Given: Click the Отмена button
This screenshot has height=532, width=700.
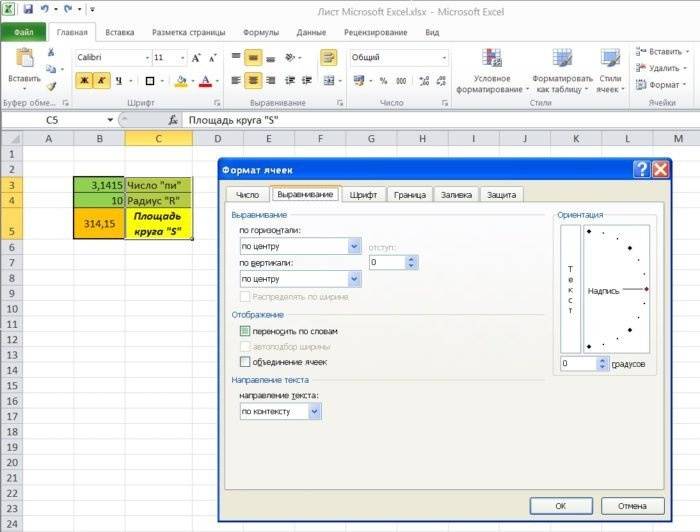Looking at the screenshot, I should 632,506.
